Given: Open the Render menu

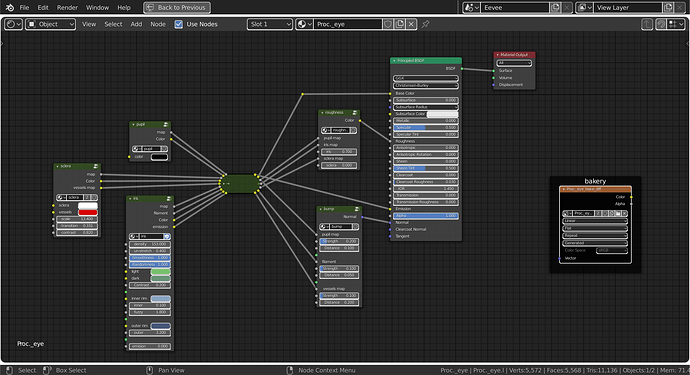Looking at the screenshot, I should tap(67, 7).
